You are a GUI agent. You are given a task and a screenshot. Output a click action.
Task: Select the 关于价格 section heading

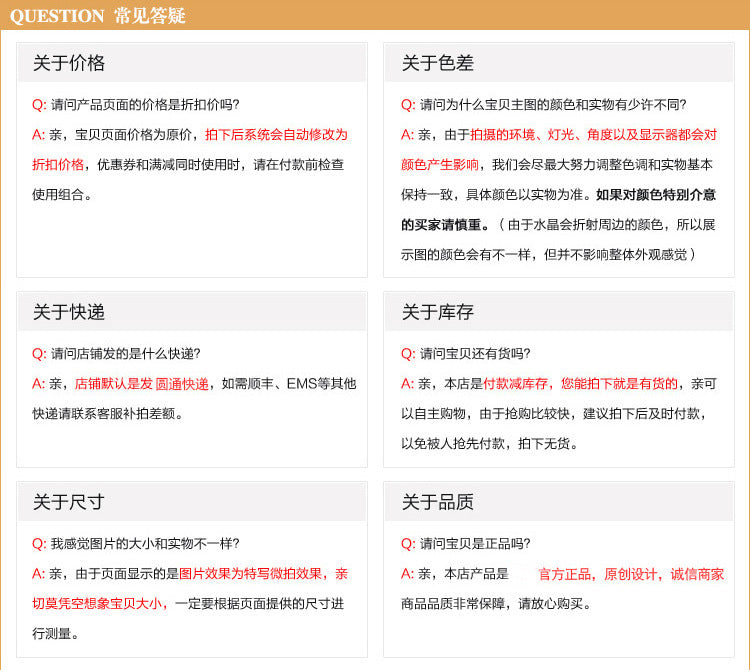(69, 63)
